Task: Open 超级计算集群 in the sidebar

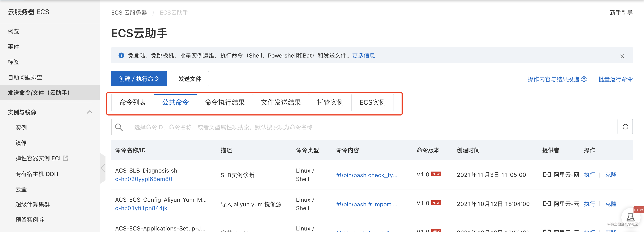Action: click(32, 204)
